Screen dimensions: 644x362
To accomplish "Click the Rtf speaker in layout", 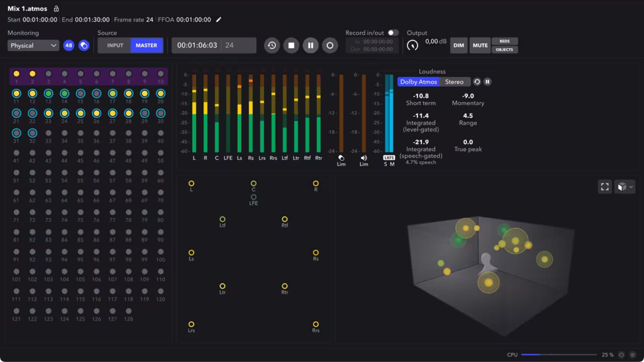I will [285, 219].
